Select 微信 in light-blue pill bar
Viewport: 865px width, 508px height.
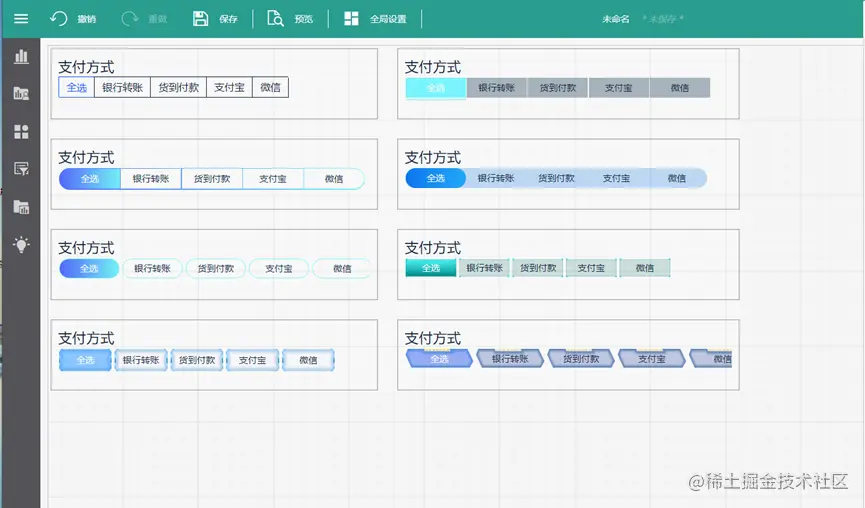pos(677,178)
